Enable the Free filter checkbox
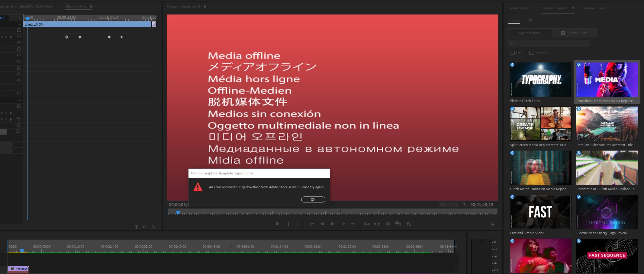This screenshot has width=644, height=274. point(513,53)
